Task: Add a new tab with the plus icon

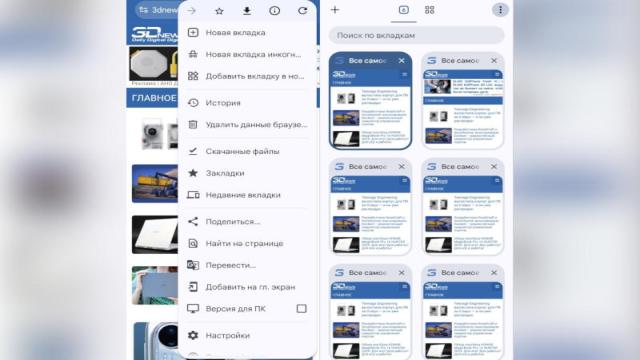Action: coord(335,10)
